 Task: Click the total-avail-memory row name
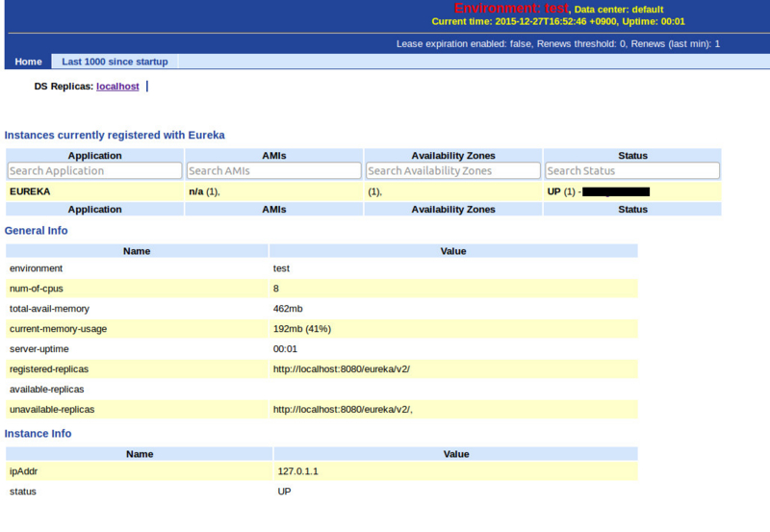pyautogui.click(x=49, y=309)
